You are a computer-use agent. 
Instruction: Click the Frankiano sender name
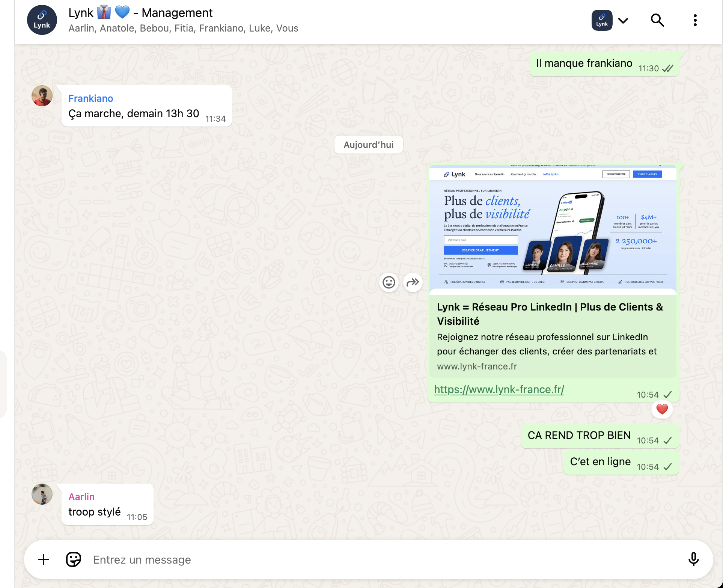(90, 98)
